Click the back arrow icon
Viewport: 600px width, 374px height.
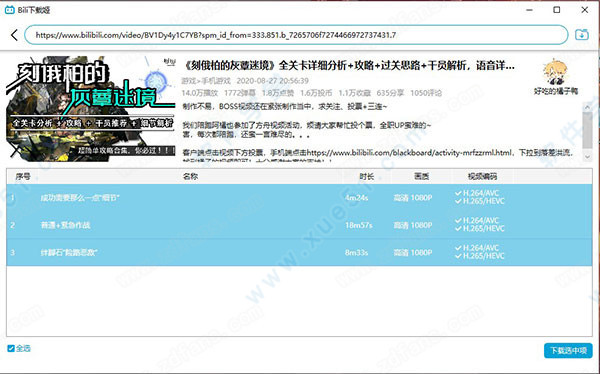point(14,35)
